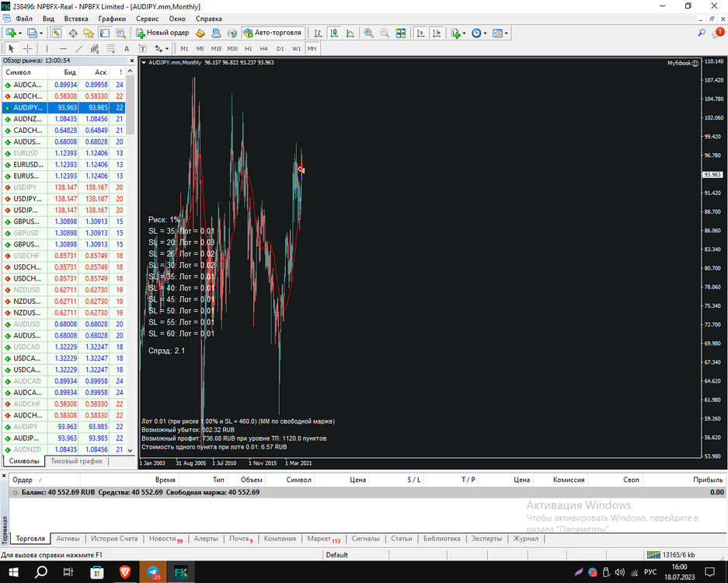
Task: Expand the Periods clock dropdown arrow
Action: click(485, 33)
